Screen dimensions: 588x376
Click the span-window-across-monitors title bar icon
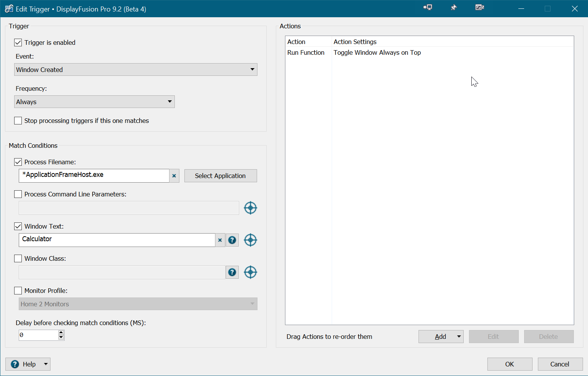(x=479, y=8)
